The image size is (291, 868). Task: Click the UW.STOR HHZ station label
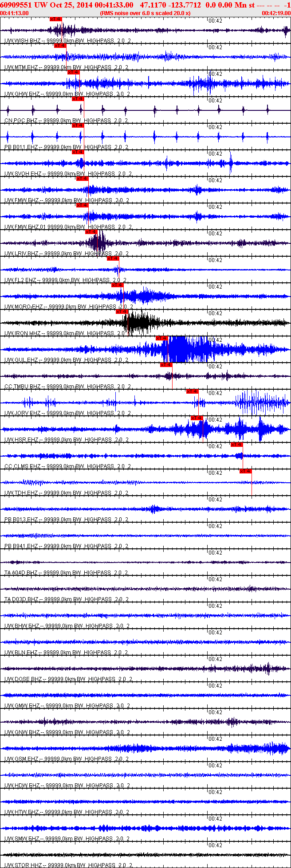68,865
